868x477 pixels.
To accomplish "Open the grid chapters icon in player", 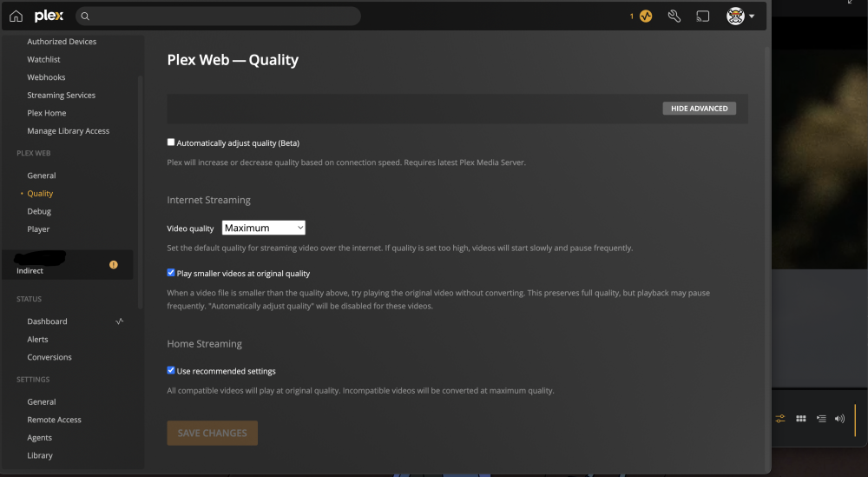I will coord(800,419).
